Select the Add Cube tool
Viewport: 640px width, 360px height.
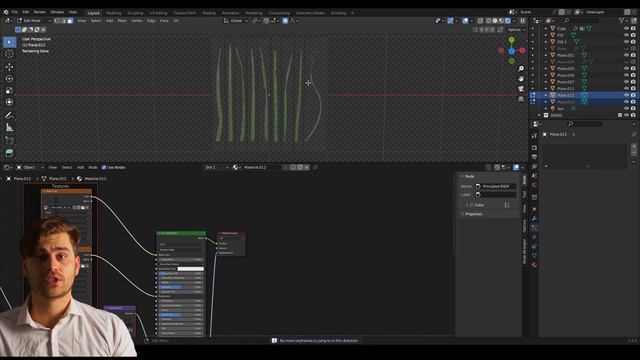(9, 141)
